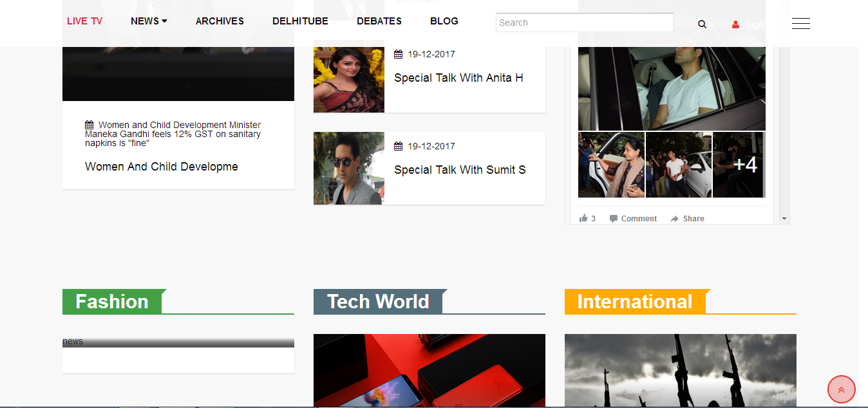Image resolution: width=868 pixels, height=408 pixels.
Task: Open the Sumit S article thumbnail
Action: click(x=349, y=169)
